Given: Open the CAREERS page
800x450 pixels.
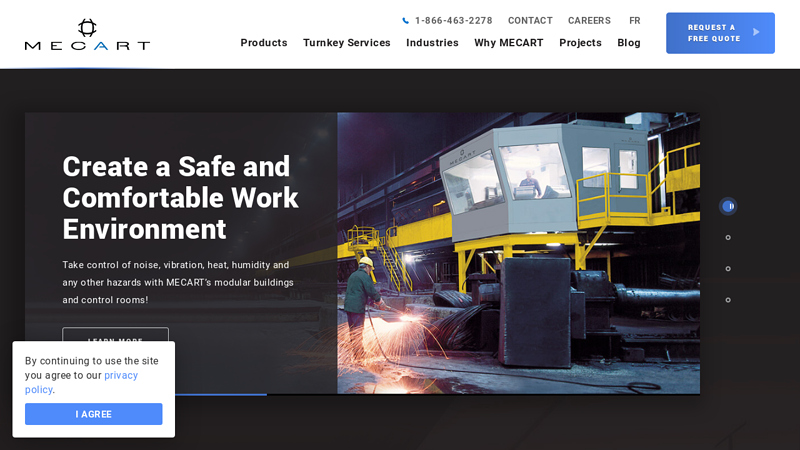Looking at the screenshot, I should 589,21.
